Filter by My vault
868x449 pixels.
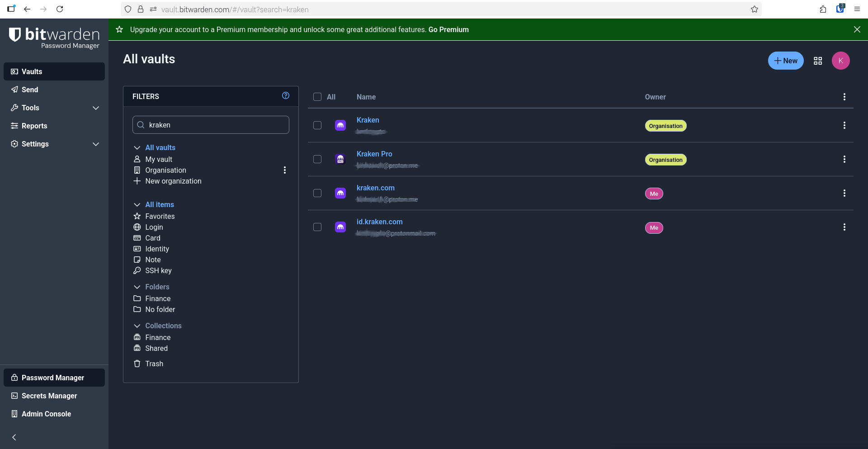pos(159,159)
